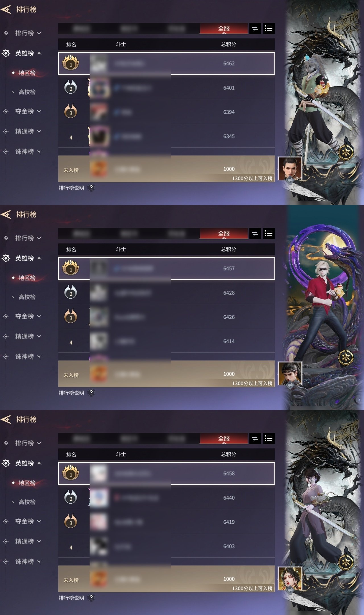The height and width of the screenshot is (615, 364).
Task: Click back arrow in the 6462 leaderboard panel
Action: click(x=6, y=9)
